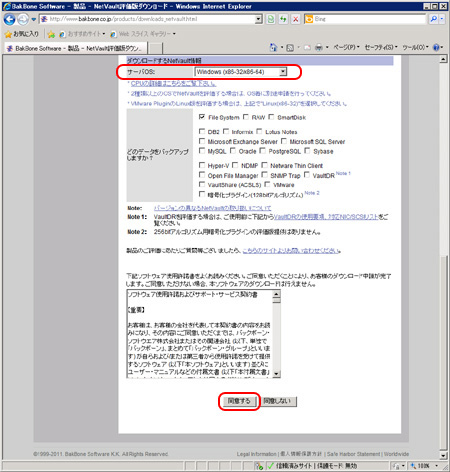Open the Web スライス ギャラリー link
Image resolution: width=450 pixels, height=472 pixels.
pos(143,34)
